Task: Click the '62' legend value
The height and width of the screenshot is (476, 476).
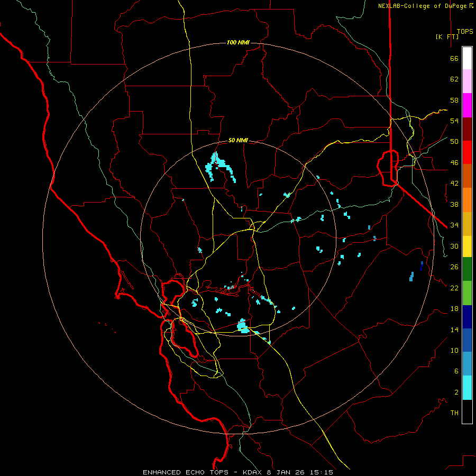Action: click(x=454, y=79)
